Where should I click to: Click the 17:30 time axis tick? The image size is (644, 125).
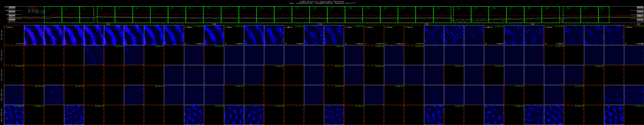(x=108, y=24)
